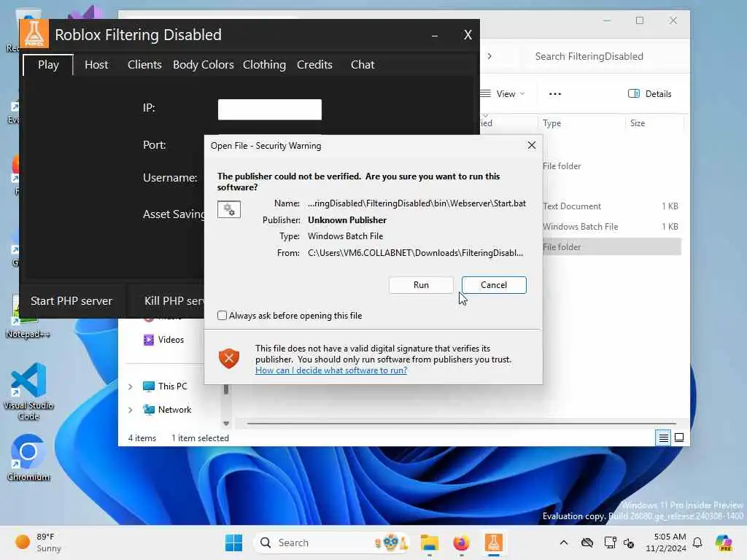Open Copilot preview icon in taskbar

tap(723, 542)
